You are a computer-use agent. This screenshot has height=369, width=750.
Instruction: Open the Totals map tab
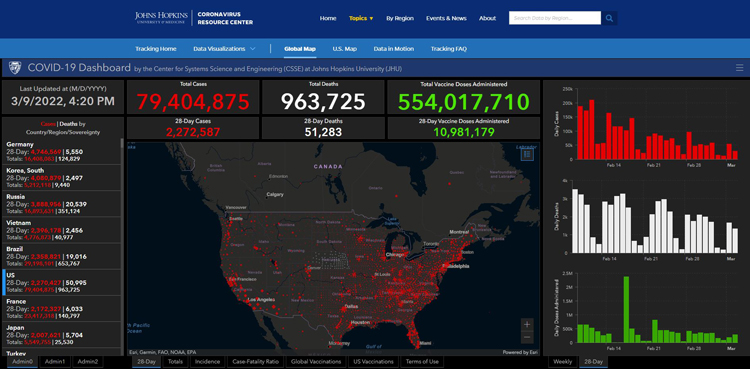pyautogui.click(x=175, y=362)
